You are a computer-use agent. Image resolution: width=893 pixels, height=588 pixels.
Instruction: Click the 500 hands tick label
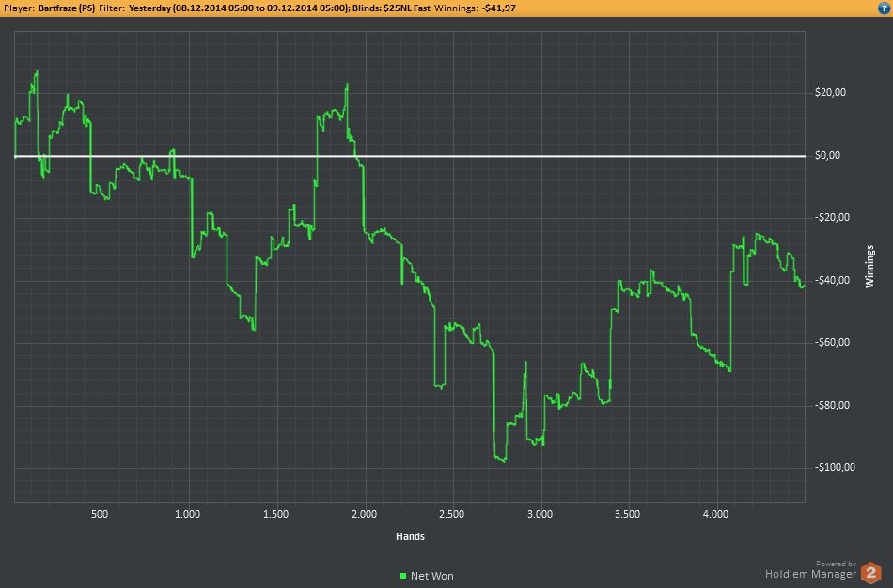(100, 514)
